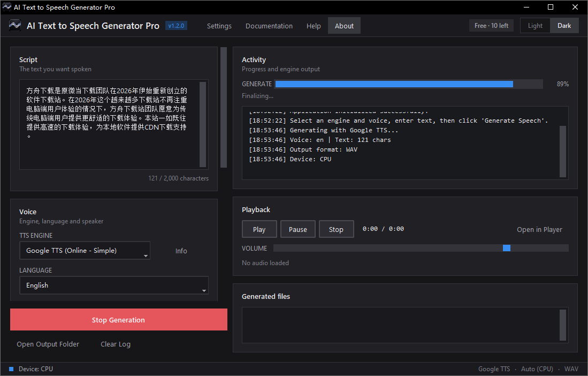
Task: Click the activity log scrollbar
Action: [562, 151]
